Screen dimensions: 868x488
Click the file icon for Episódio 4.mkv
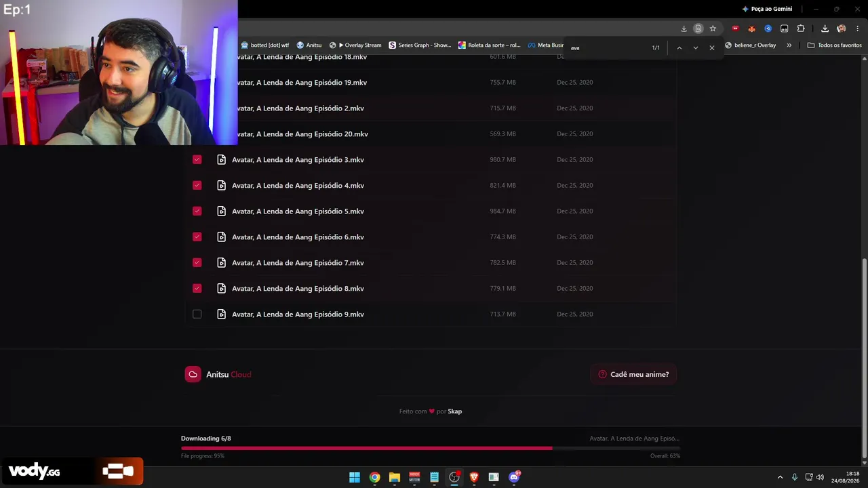pyautogui.click(x=221, y=186)
